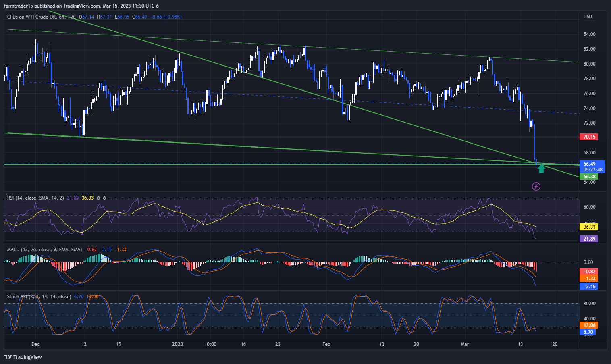Click the red 70.15 price label
This screenshot has height=364, width=611.
click(x=588, y=137)
